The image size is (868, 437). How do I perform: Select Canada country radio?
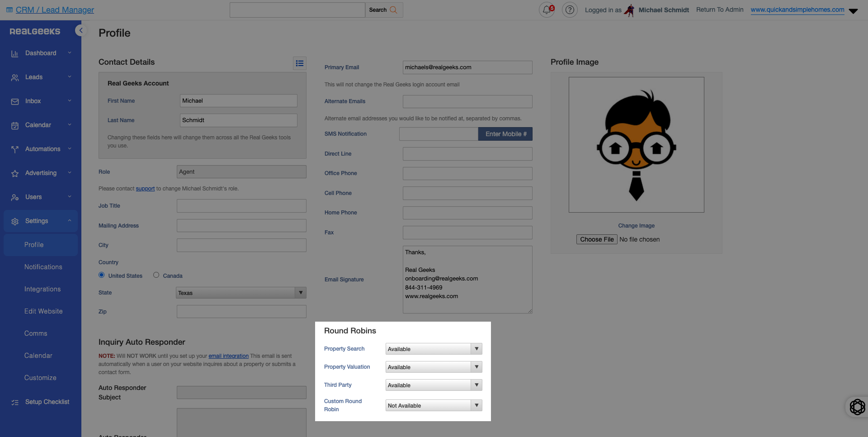pos(156,275)
